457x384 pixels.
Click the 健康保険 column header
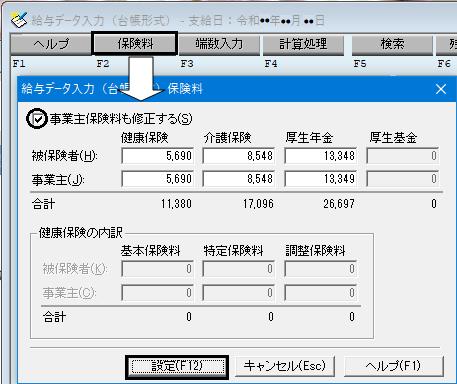[144, 138]
